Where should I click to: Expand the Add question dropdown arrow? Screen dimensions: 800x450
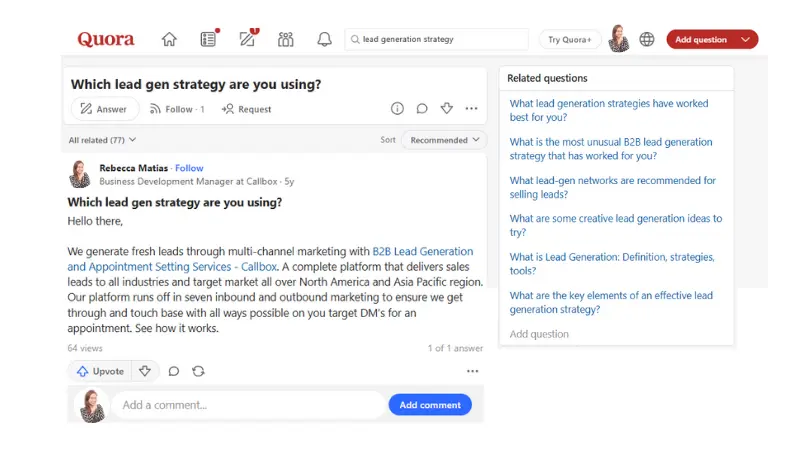click(745, 39)
